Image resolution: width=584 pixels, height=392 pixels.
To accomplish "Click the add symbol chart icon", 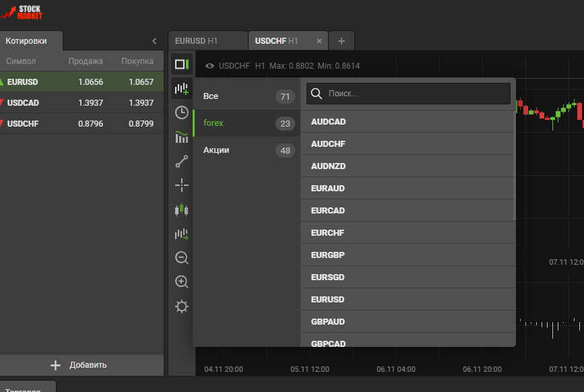I will 181,88.
